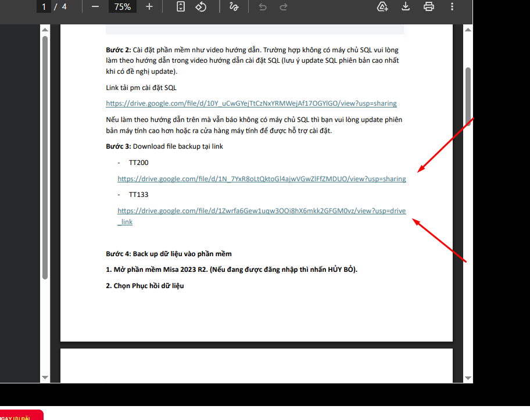The height and width of the screenshot is (420, 530).
Task: Click the 'Bước 3:' heading text
Action: 119,146
